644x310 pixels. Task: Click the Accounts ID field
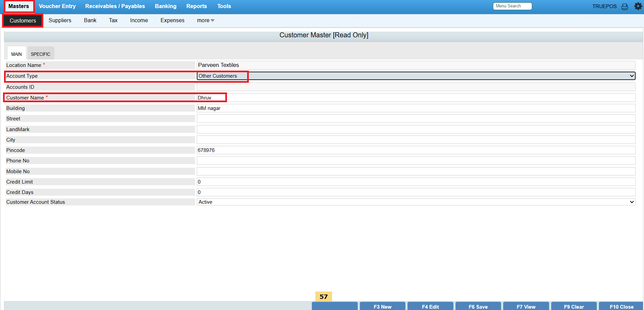pos(416,87)
